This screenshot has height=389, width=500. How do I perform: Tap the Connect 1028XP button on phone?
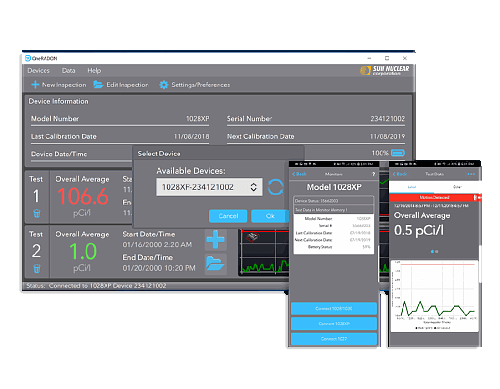point(334,324)
